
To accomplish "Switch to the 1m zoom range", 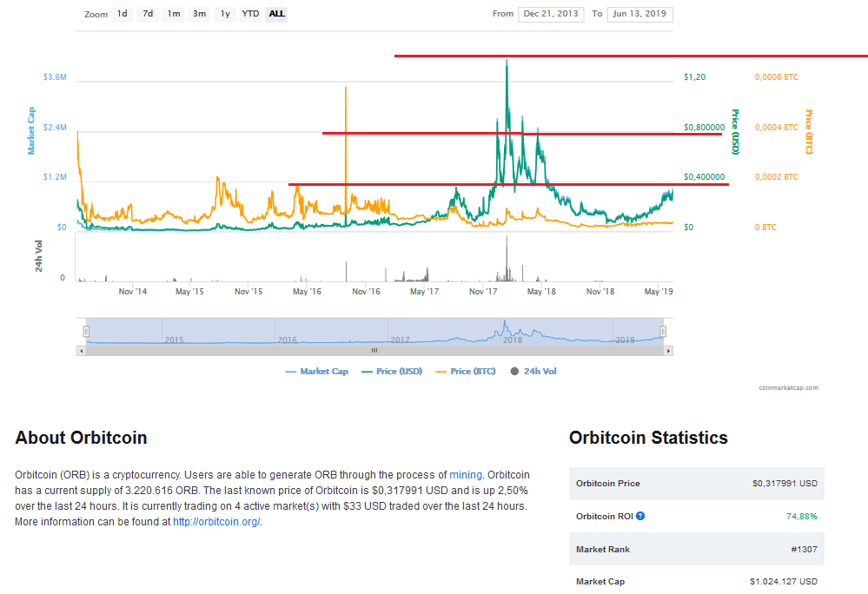I will point(173,14).
